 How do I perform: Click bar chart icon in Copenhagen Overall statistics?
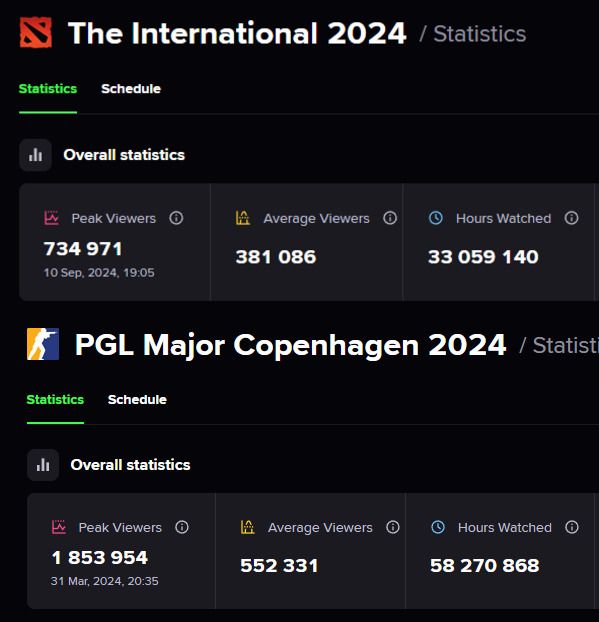pyautogui.click(x=43, y=465)
